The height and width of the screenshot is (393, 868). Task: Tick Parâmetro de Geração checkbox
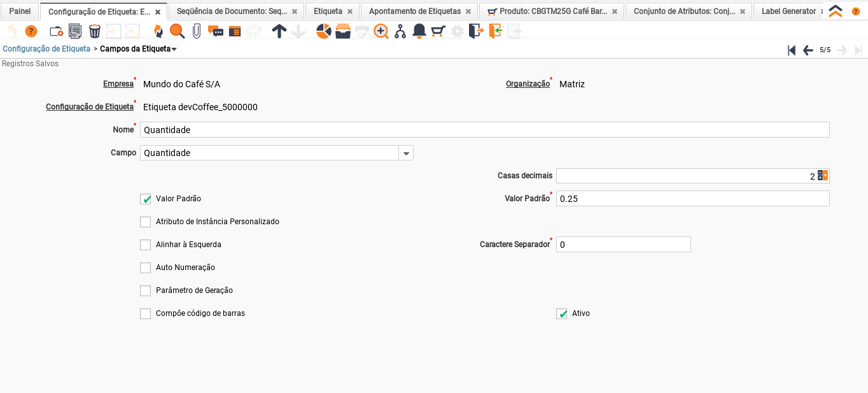146,290
